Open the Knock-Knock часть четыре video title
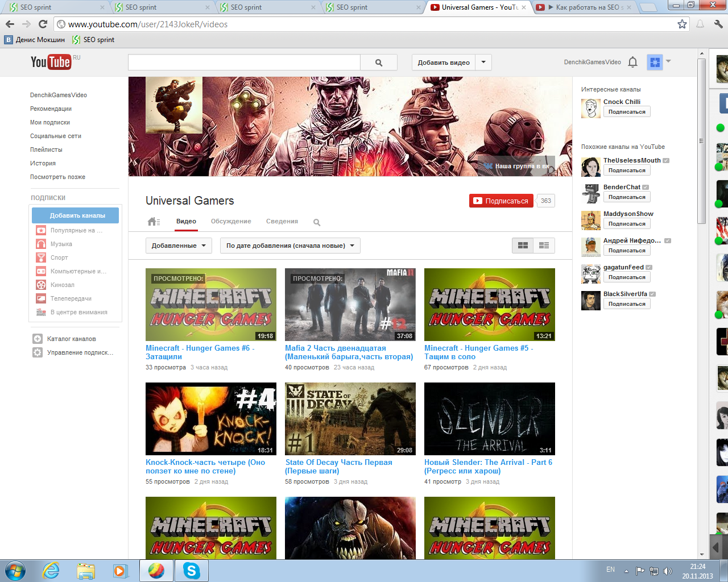The height and width of the screenshot is (582, 728). (205, 467)
